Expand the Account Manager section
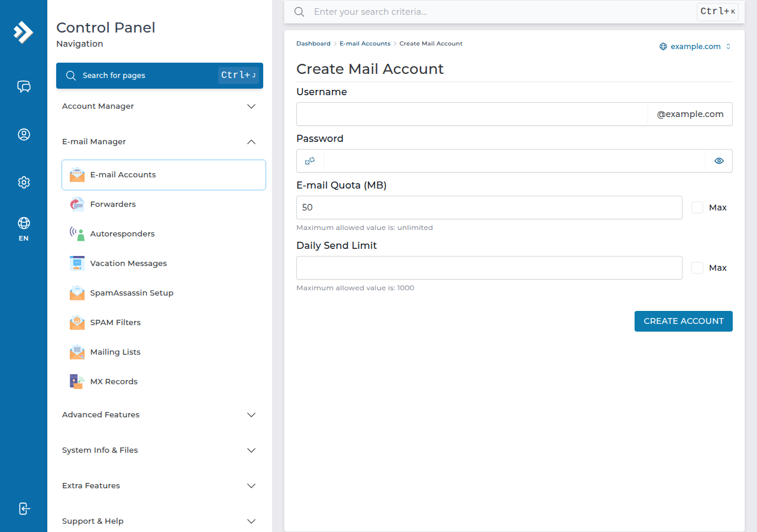The width and height of the screenshot is (757, 532). [x=160, y=106]
